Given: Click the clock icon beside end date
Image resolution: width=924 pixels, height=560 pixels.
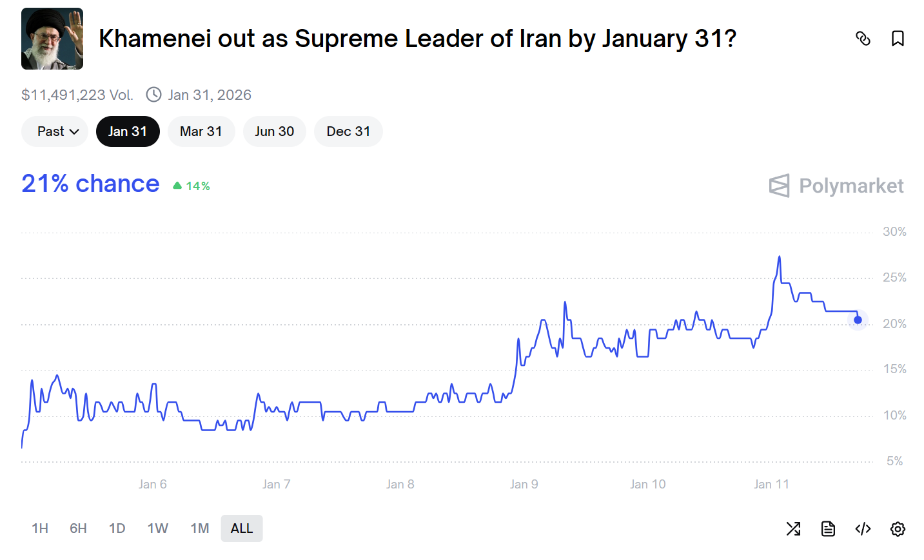Looking at the screenshot, I should 153,95.
